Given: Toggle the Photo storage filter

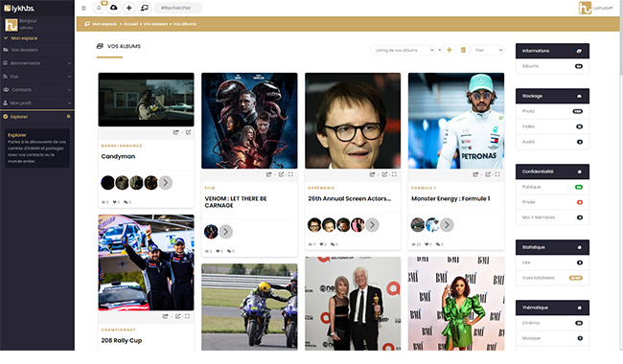Looking at the screenshot, I should (x=578, y=111).
